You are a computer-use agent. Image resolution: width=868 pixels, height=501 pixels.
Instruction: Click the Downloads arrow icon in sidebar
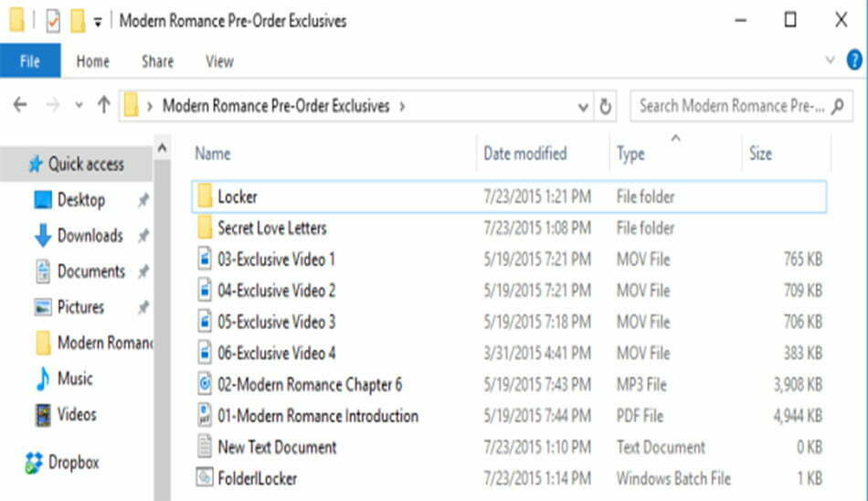click(43, 236)
